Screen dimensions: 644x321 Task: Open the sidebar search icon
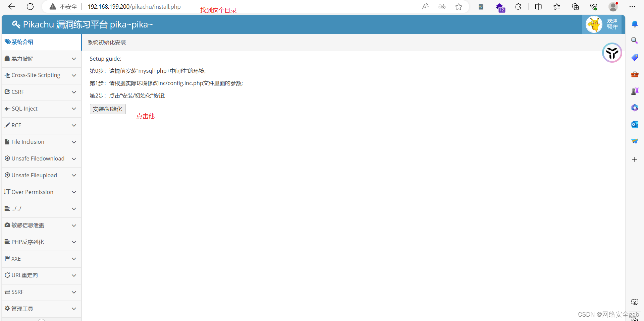coord(635,41)
